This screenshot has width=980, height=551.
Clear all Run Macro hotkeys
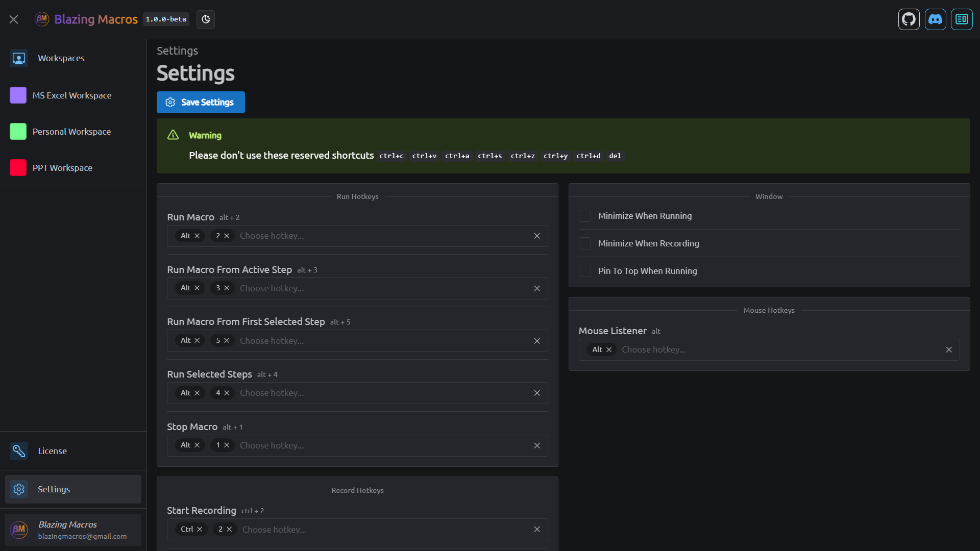pos(537,236)
